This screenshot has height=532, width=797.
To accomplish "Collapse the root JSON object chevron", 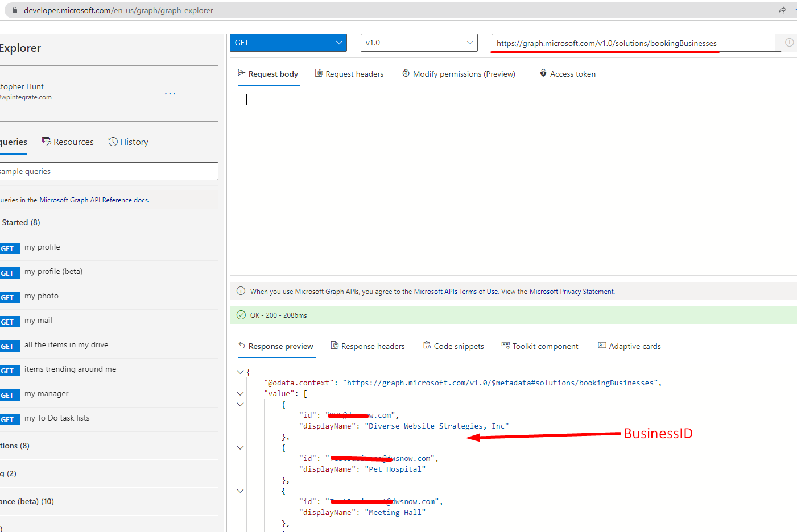I will click(240, 372).
